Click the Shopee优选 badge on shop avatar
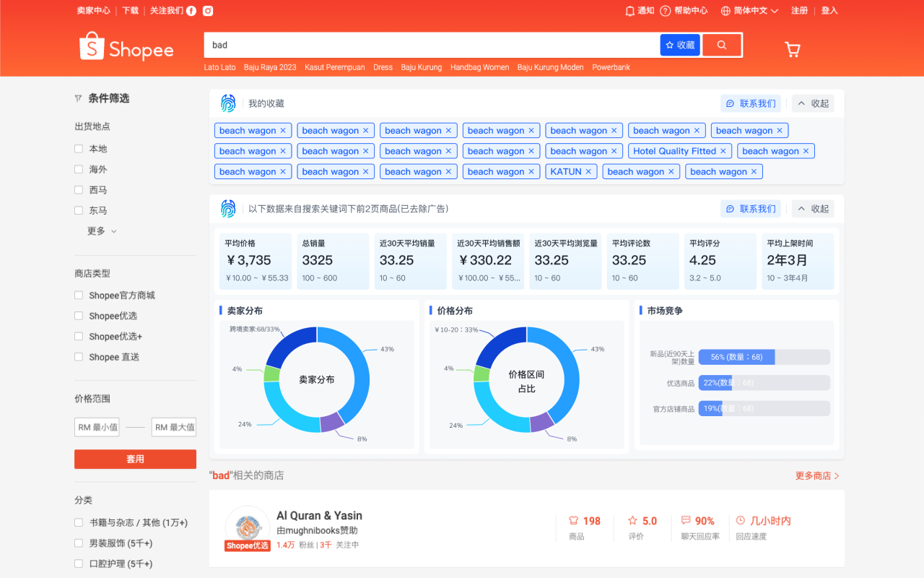 click(248, 545)
